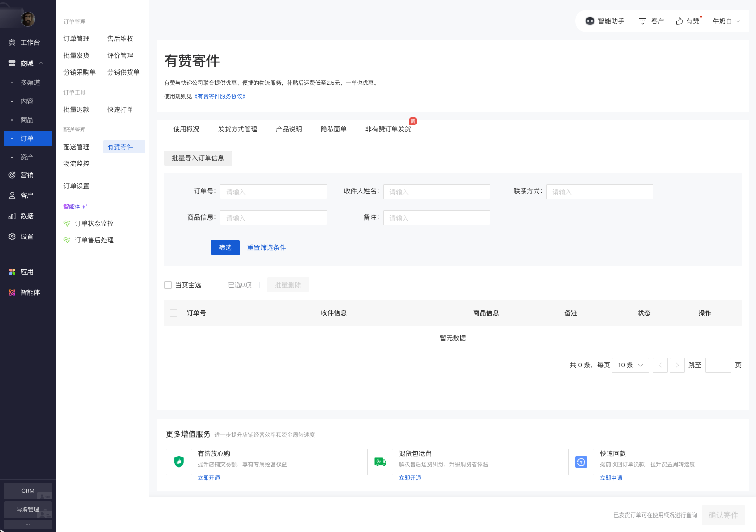The width and height of the screenshot is (756, 532).
Task: Click the 智能助手 robot icon
Action: (x=590, y=21)
